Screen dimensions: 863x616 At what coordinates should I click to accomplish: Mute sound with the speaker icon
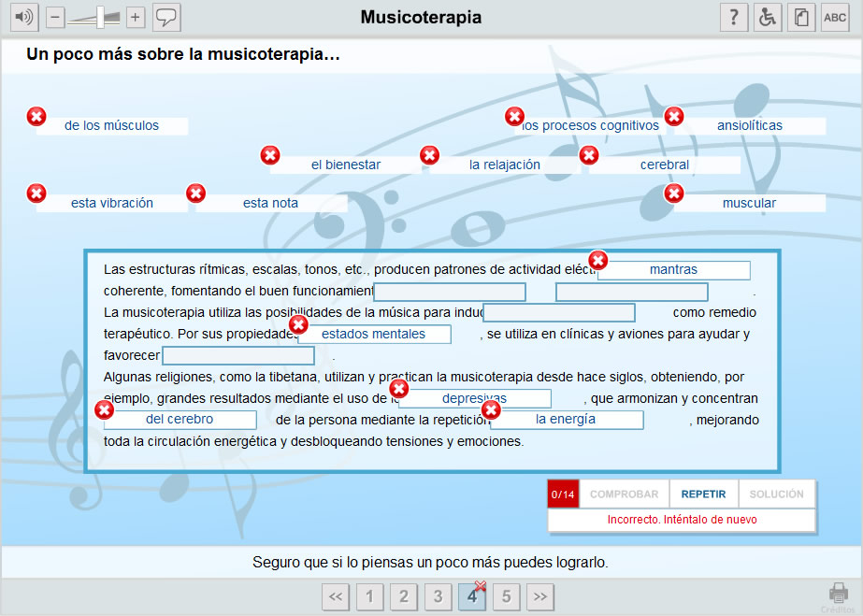coord(24,17)
